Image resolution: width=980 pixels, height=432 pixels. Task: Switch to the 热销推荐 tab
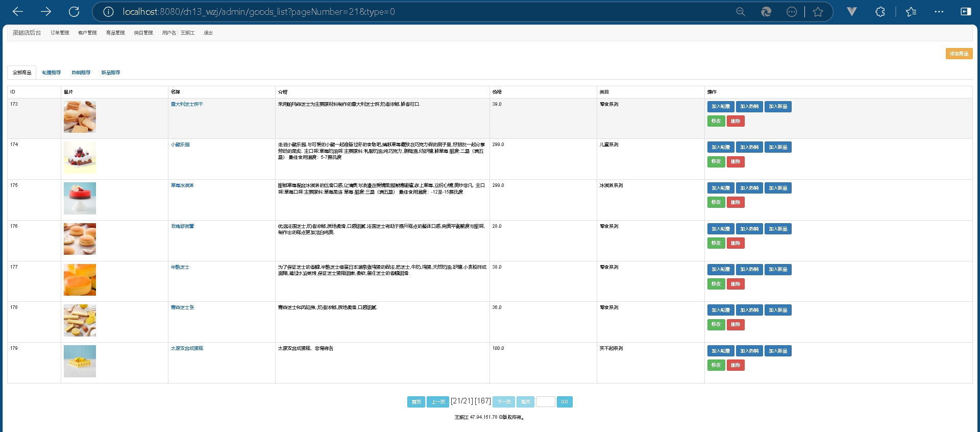[x=81, y=73]
